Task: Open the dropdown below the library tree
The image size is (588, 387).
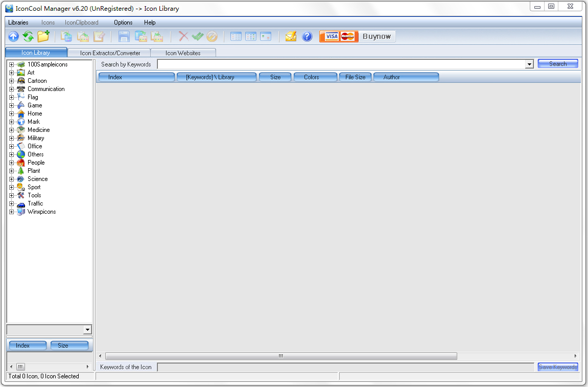Action: pyautogui.click(x=87, y=330)
